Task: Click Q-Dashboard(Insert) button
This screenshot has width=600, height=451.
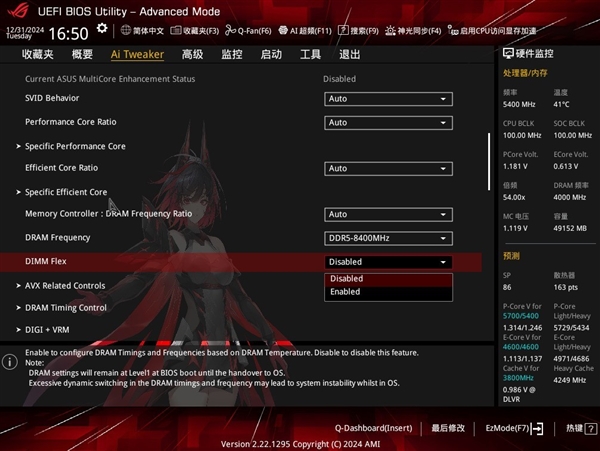Action: coord(373,428)
